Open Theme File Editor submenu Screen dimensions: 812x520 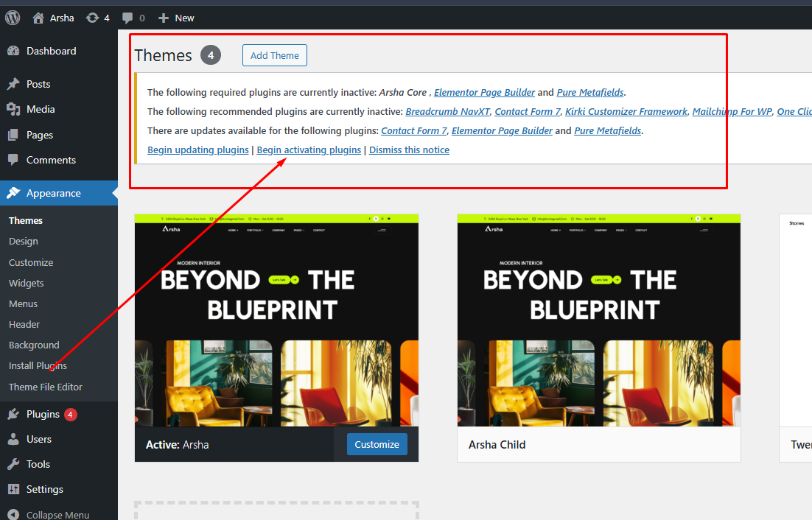pos(46,387)
